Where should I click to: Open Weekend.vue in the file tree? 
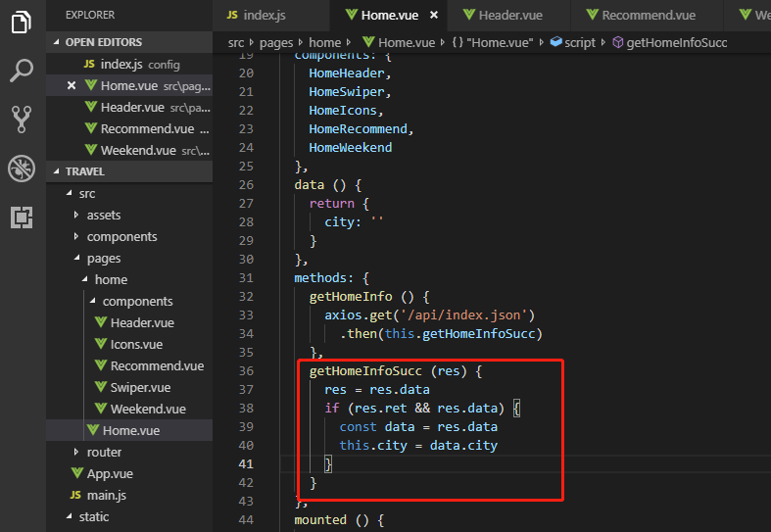[129, 410]
